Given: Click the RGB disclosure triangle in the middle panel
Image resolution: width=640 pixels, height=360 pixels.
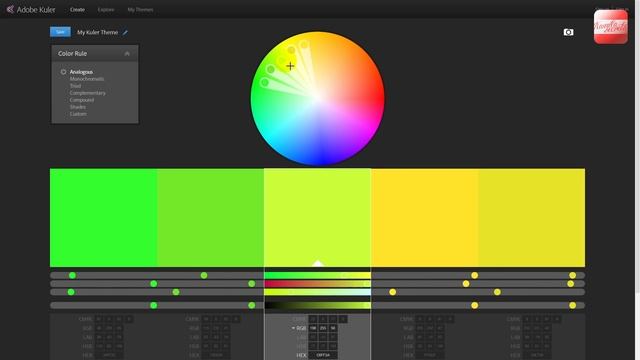Looking at the screenshot, I should 293,328.
